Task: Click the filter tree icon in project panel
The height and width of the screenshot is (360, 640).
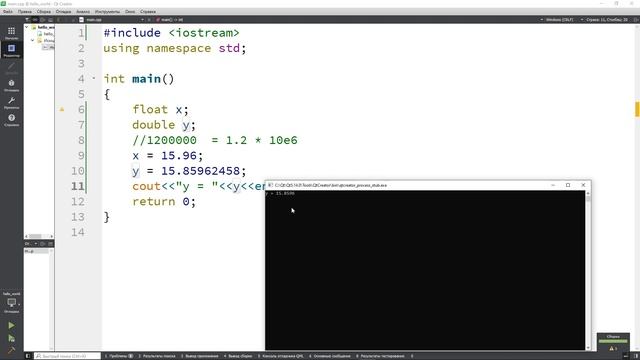Action: tap(27, 20)
